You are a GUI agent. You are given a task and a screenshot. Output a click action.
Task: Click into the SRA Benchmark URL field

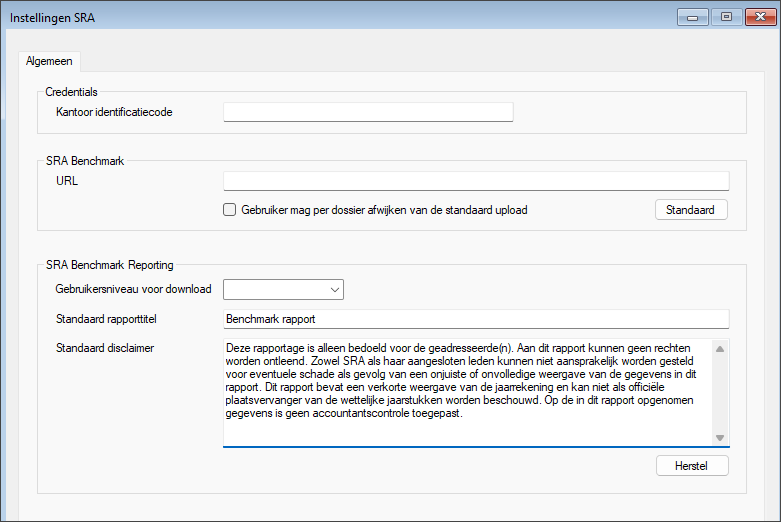point(476,181)
